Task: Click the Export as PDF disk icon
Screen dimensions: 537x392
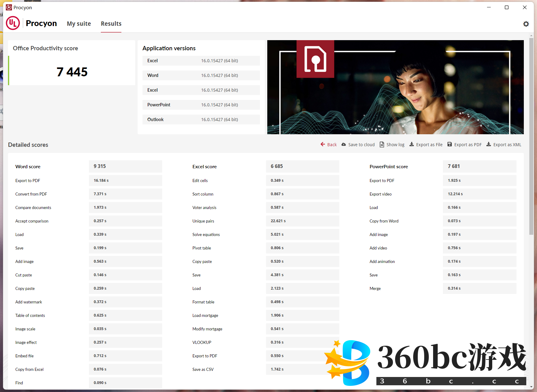Action: point(450,144)
